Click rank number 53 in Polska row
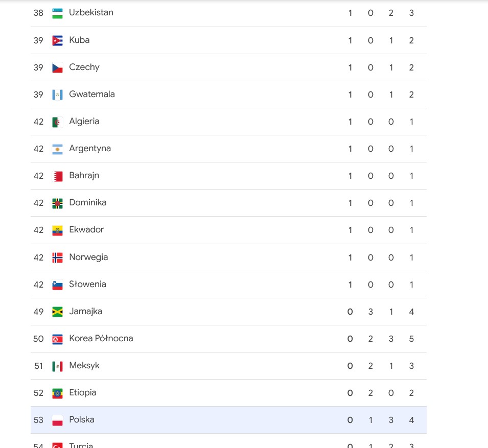488x448 pixels. [x=39, y=420]
